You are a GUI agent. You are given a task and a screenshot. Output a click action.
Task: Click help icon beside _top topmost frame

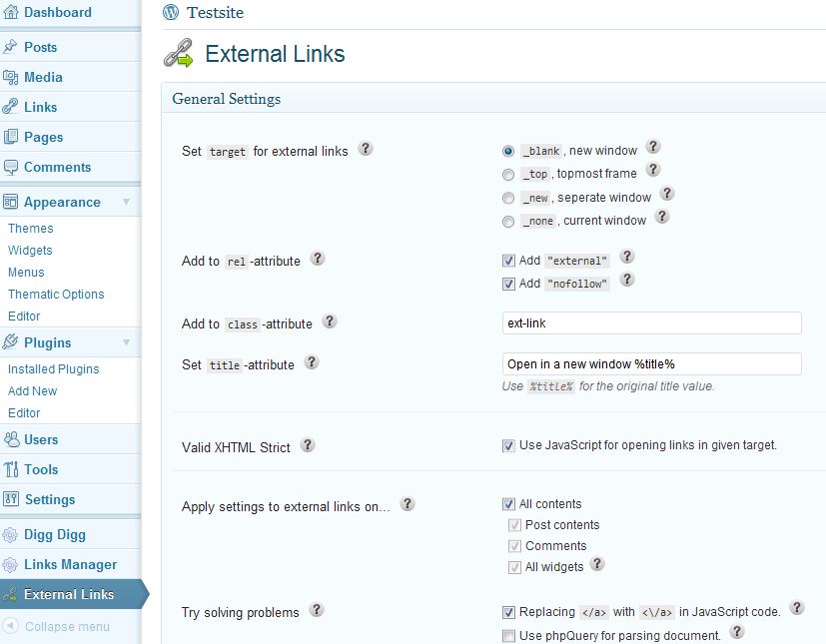point(653,170)
